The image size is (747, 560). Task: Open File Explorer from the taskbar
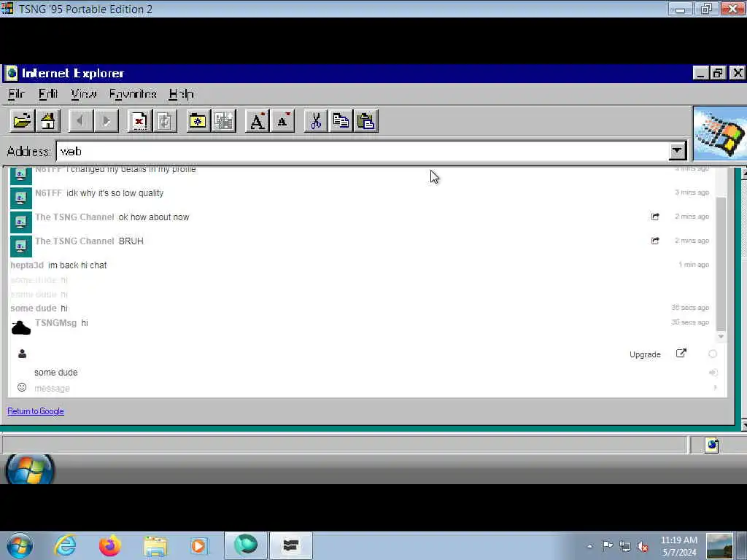(x=155, y=546)
